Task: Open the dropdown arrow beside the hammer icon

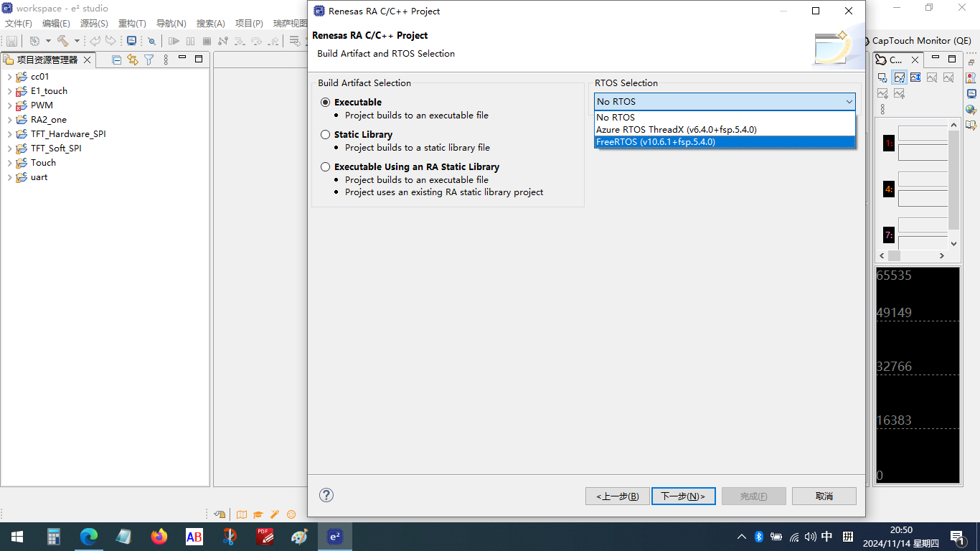Action: [x=77, y=42]
